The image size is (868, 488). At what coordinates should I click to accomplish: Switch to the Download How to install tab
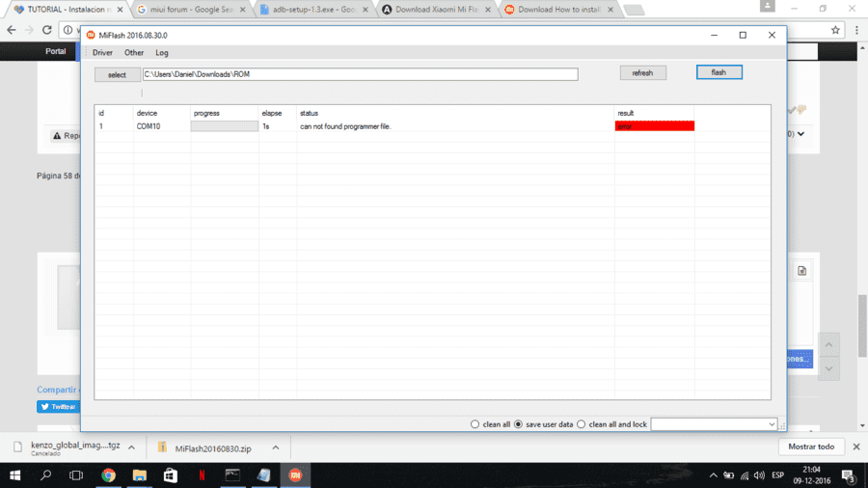coord(559,10)
